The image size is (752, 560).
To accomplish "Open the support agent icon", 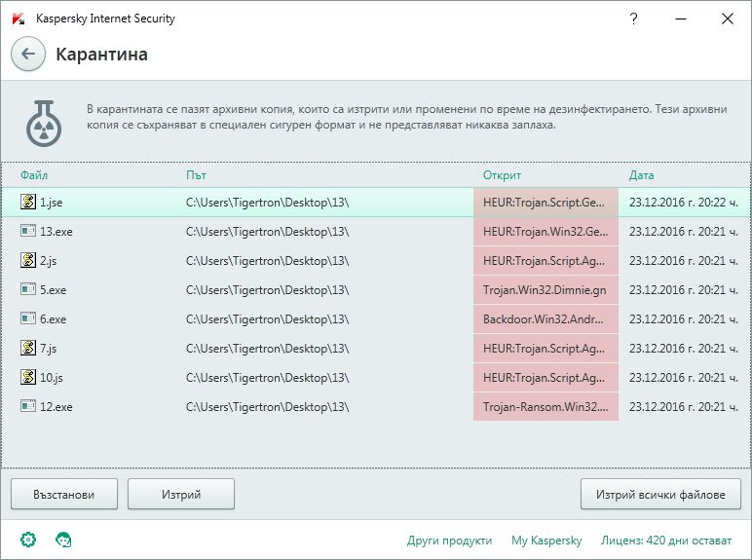I will (63, 540).
